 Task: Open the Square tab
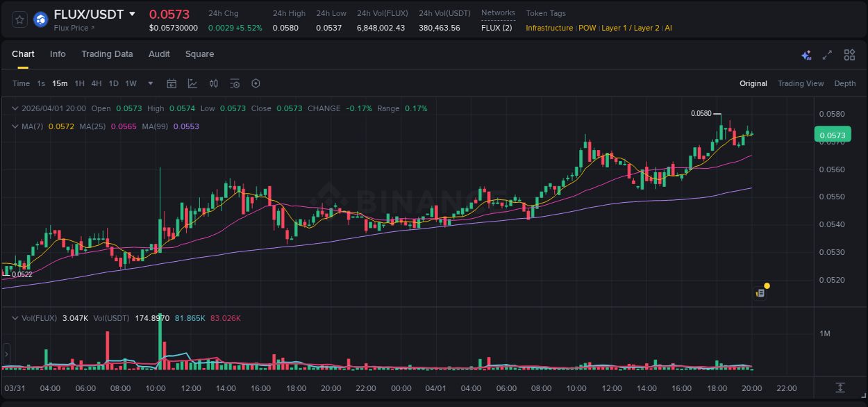[x=199, y=54]
